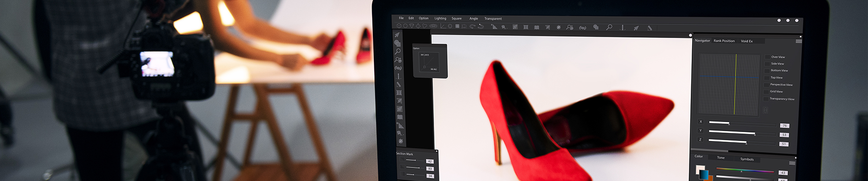Screen dimensions: 868x181
Task: Enable the Side View checkbox
Action: pyautogui.click(x=767, y=64)
